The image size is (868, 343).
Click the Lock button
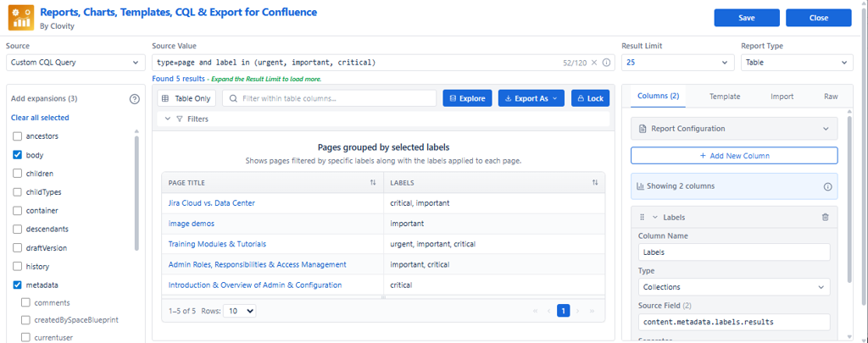590,98
